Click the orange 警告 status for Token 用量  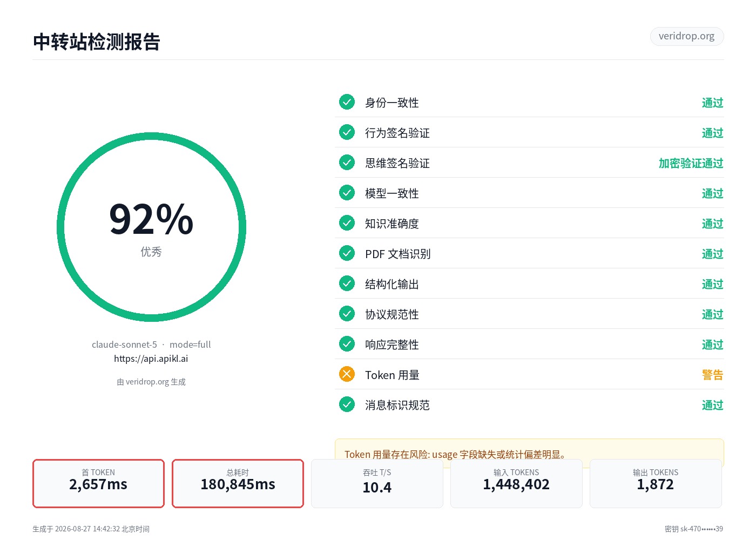[712, 375]
